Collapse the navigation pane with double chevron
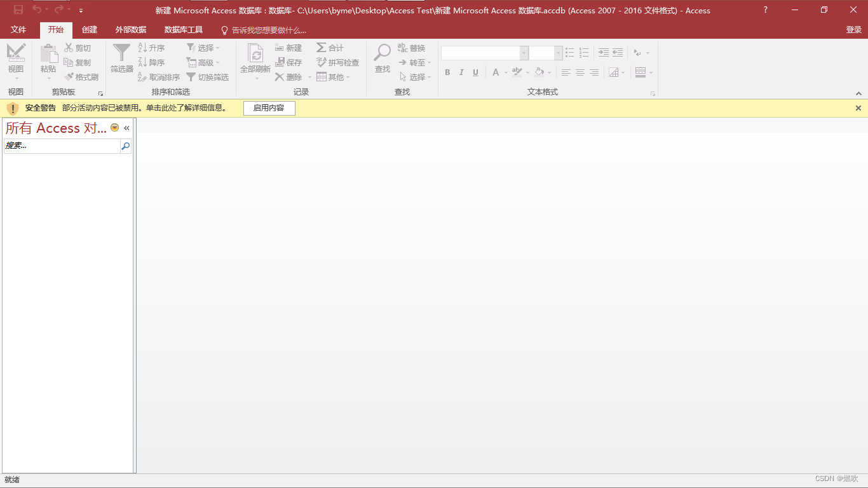 click(126, 128)
